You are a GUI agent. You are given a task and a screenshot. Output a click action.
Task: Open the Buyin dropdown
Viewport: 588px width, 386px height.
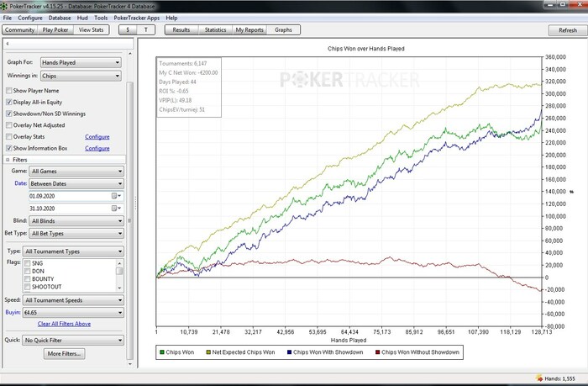click(x=74, y=312)
